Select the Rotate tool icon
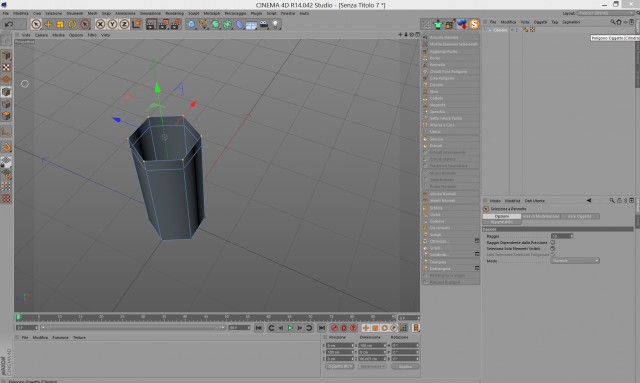The width and height of the screenshot is (640, 383). [72, 24]
